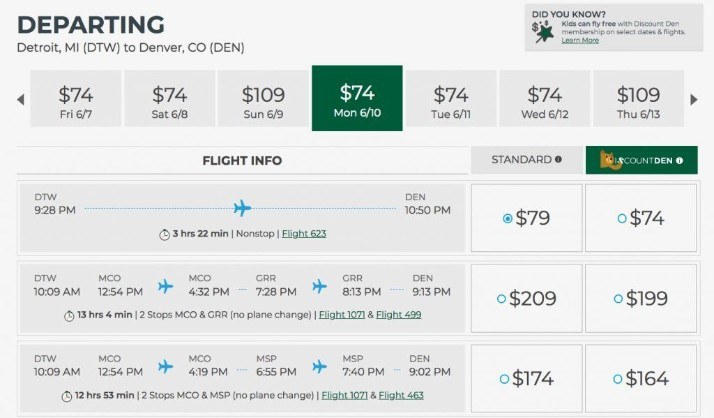Screen dimensions: 714x418
Task: Click the nonstop flight airplane icon
Action: pos(241,209)
